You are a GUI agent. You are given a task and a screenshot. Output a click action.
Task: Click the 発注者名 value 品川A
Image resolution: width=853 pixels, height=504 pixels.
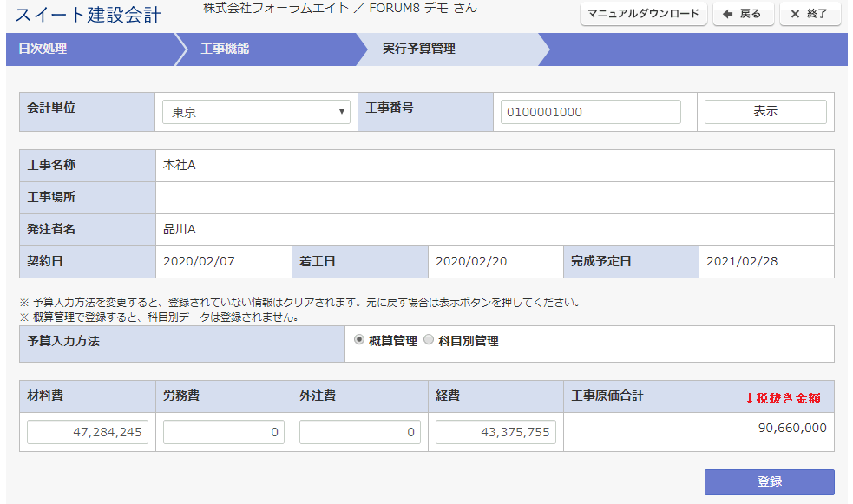180,229
